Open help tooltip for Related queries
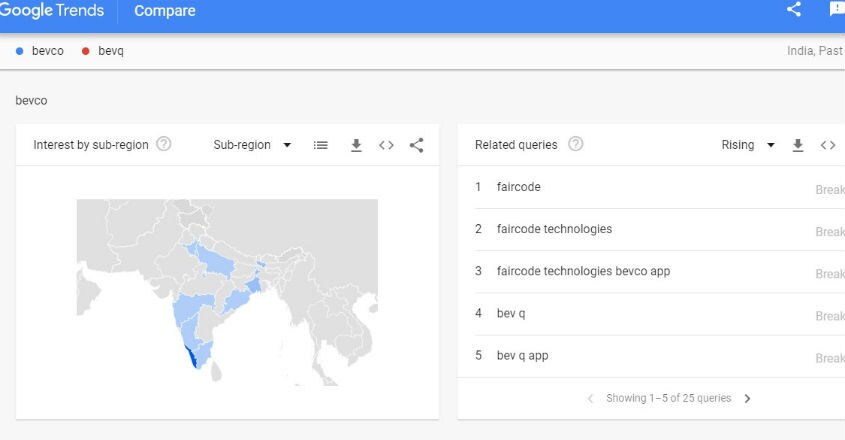 (576, 144)
